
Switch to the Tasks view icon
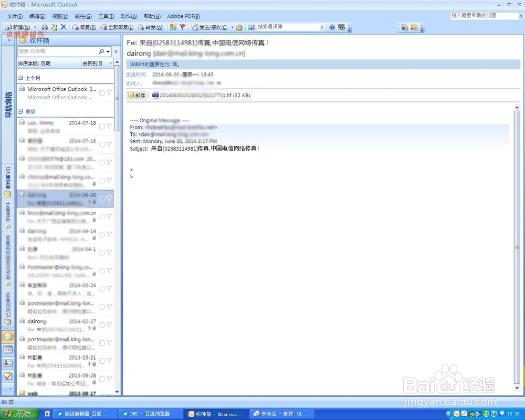pyautogui.click(x=8, y=376)
